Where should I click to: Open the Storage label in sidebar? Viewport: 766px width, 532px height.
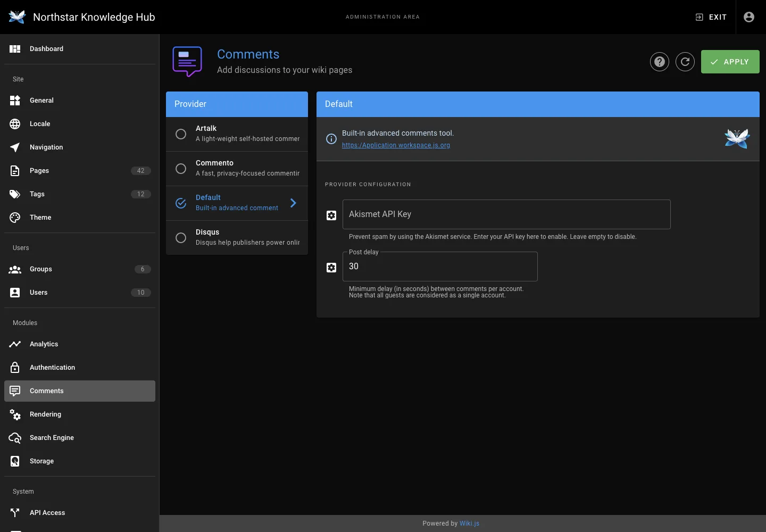click(41, 461)
